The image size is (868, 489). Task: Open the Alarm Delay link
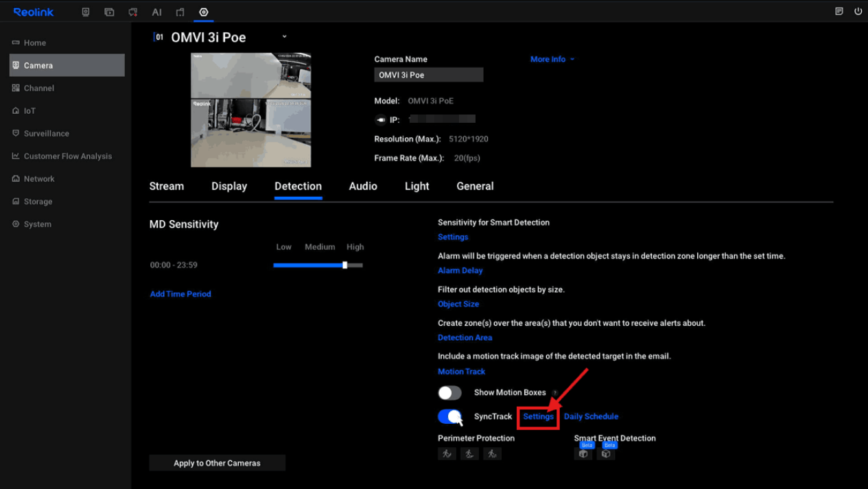pyautogui.click(x=460, y=270)
